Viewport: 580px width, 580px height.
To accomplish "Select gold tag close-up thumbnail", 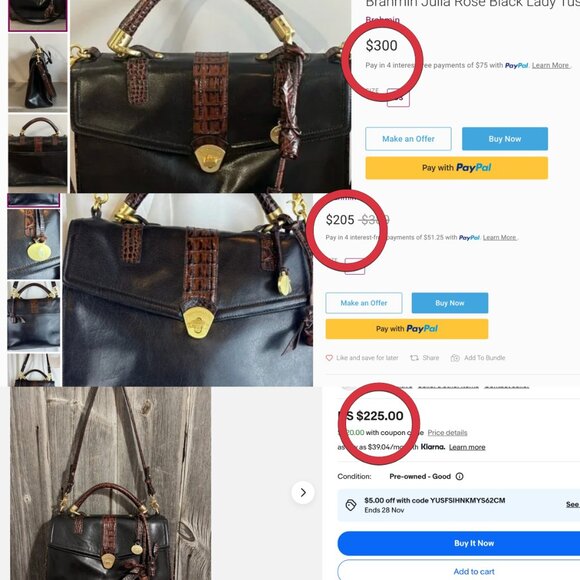I will [x=34, y=244].
